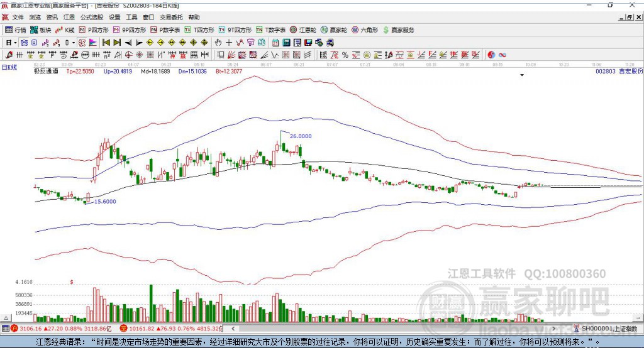
Task: Click the black left arrow icon
Action: click(x=128, y=43)
